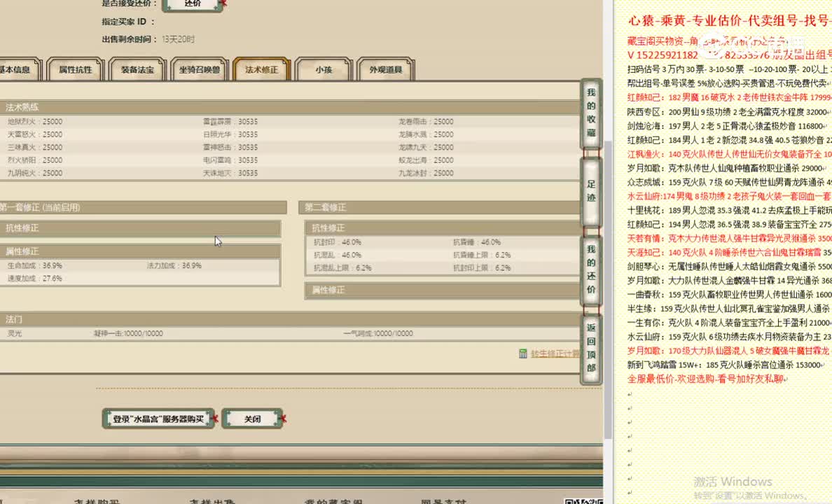
Task: Click 新到飞鸿踏雪 15W+ line in document
Action: coord(726,365)
